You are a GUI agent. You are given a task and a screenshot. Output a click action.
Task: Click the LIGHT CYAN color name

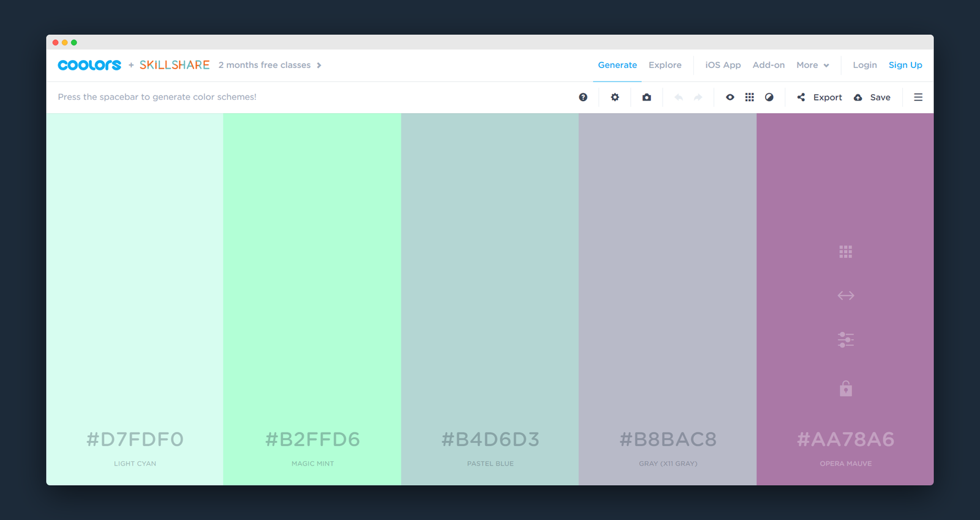pos(135,464)
